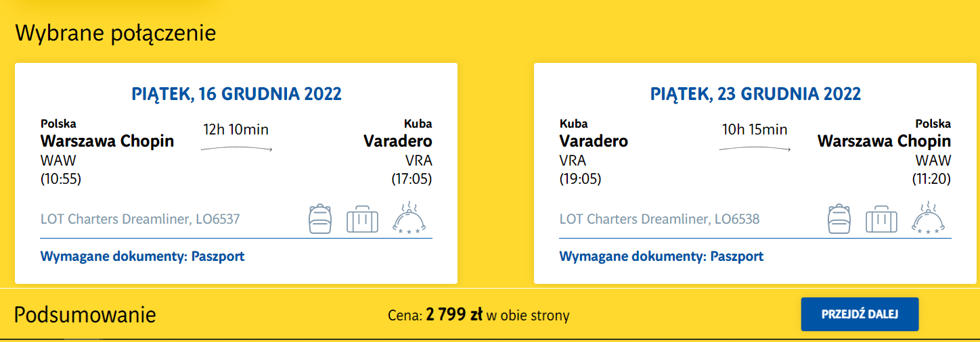Screen dimensions: 980x342
Task: Click the Podsumowanie heading
Action: [85, 315]
